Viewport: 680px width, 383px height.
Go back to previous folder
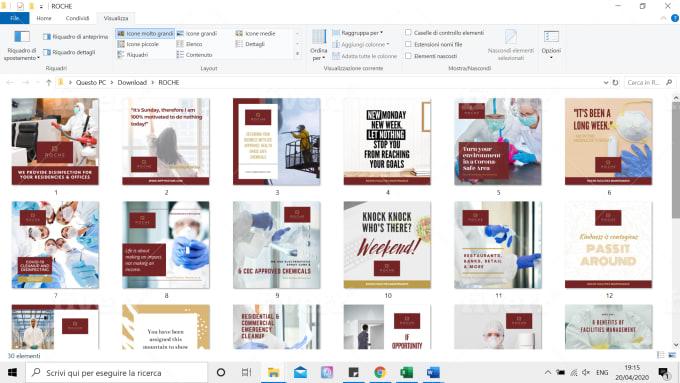10,82
